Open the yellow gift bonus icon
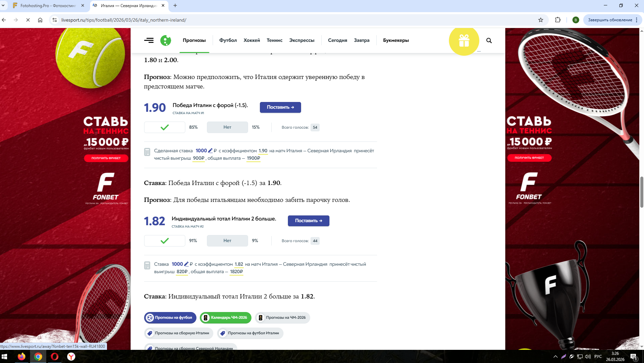 [x=464, y=41]
